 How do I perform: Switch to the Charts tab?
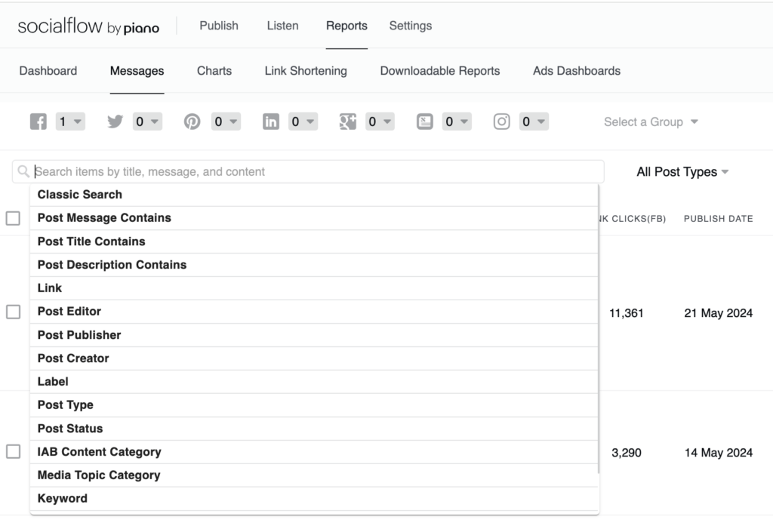[214, 71]
